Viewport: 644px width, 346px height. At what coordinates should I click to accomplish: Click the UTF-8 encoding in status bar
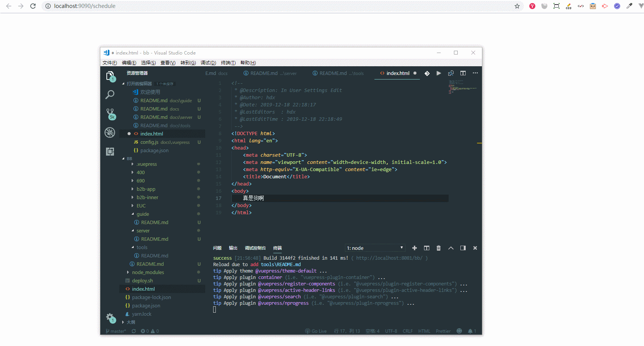391,331
